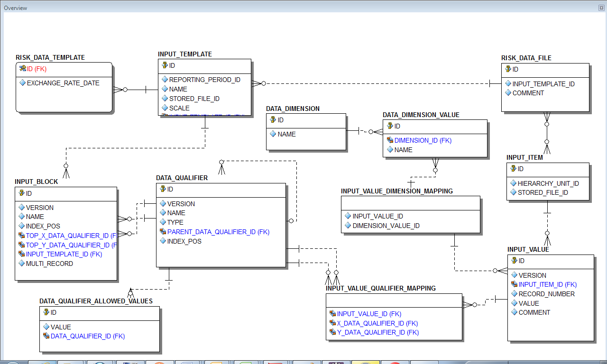Click the Overview panel title
The height and width of the screenshot is (364, 607).
pyautogui.click(x=16, y=8)
